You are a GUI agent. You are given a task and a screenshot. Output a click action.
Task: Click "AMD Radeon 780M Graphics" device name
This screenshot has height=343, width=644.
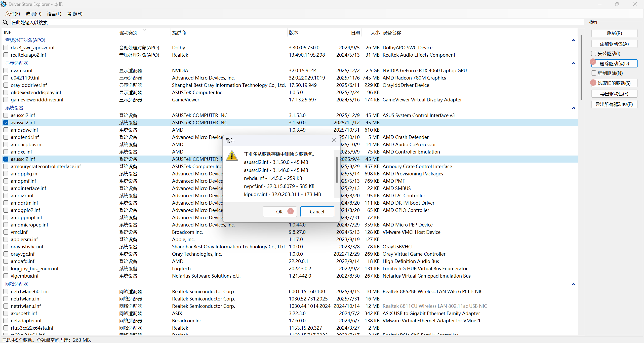pos(414,78)
